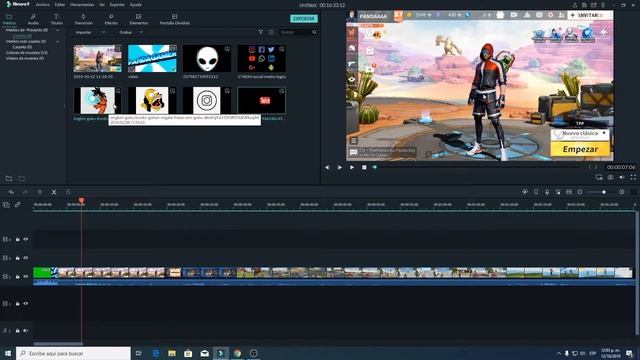Open the Herramientas menu
Screen dimensions: 640x360
[82, 5]
